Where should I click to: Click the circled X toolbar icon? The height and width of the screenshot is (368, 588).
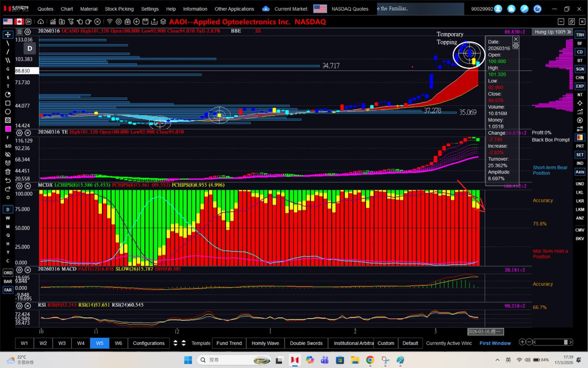click(98, 22)
